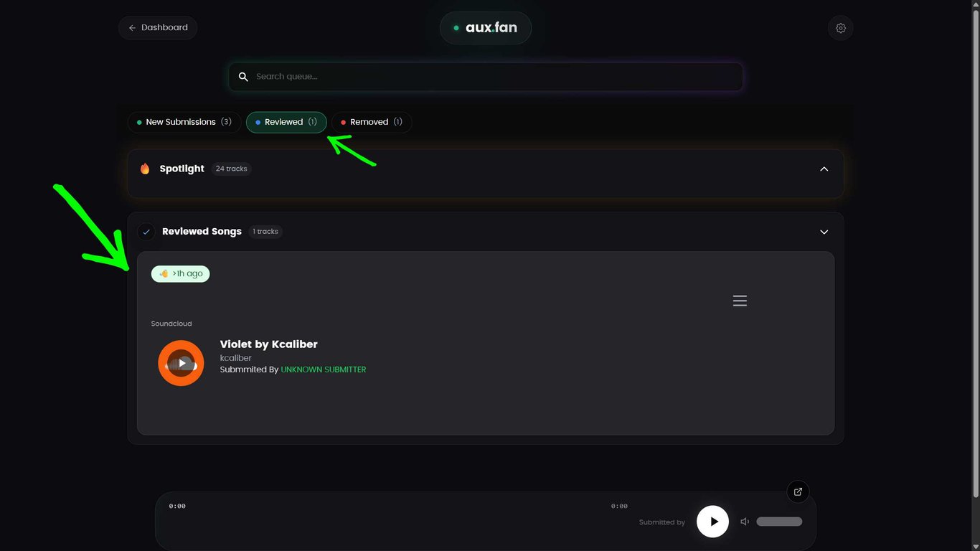Image resolution: width=980 pixels, height=551 pixels.
Task: Open the settings gear icon
Action: [x=841, y=28]
